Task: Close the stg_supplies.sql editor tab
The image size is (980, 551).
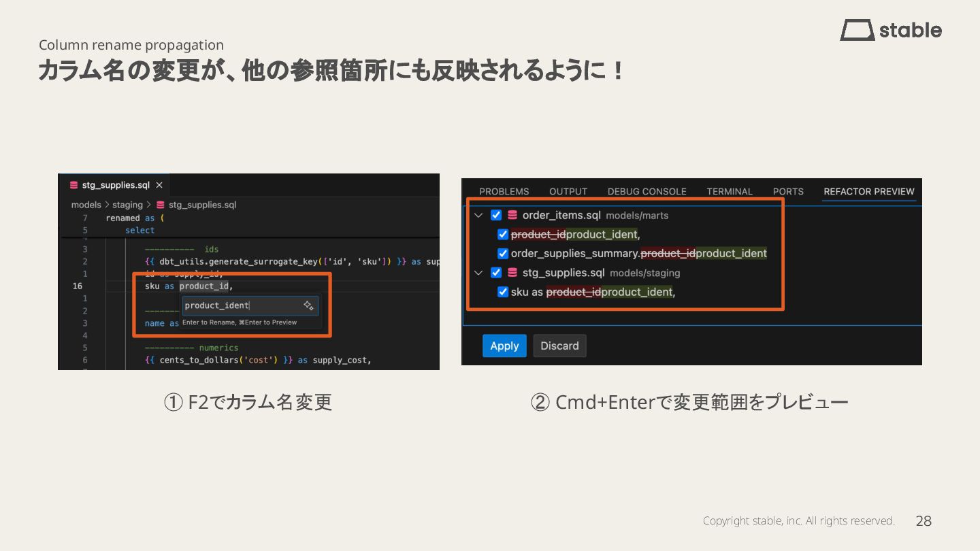Action: pyautogui.click(x=159, y=185)
